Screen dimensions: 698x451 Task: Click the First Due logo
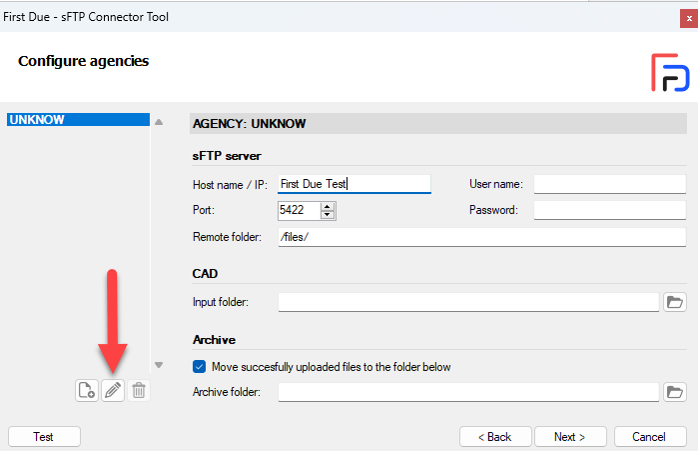pos(670,73)
